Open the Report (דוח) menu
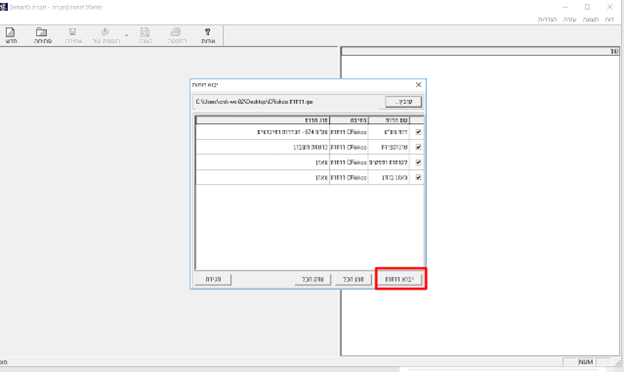Image resolution: width=624 pixels, height=372 pixels. point(609,19)
